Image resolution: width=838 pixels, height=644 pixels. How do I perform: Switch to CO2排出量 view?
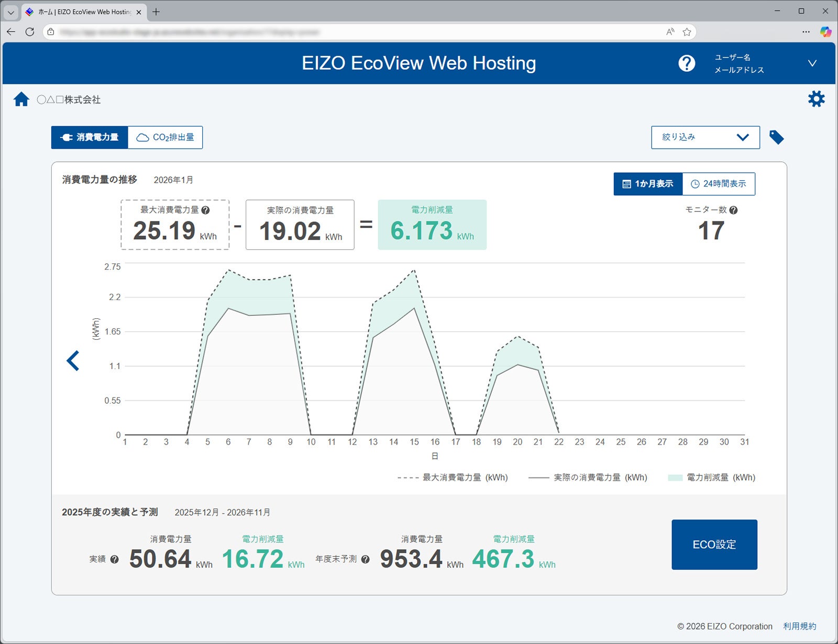(x=165, y=137)
